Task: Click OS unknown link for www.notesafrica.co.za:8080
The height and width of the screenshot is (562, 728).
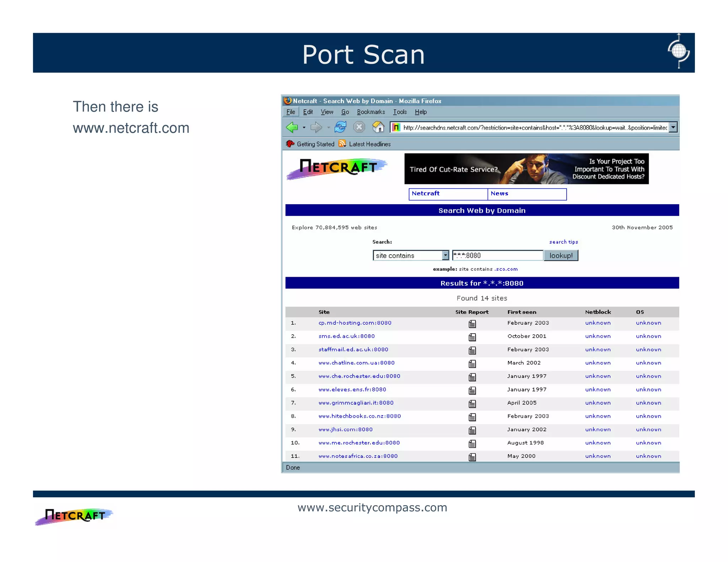Action: pos(648,456)
